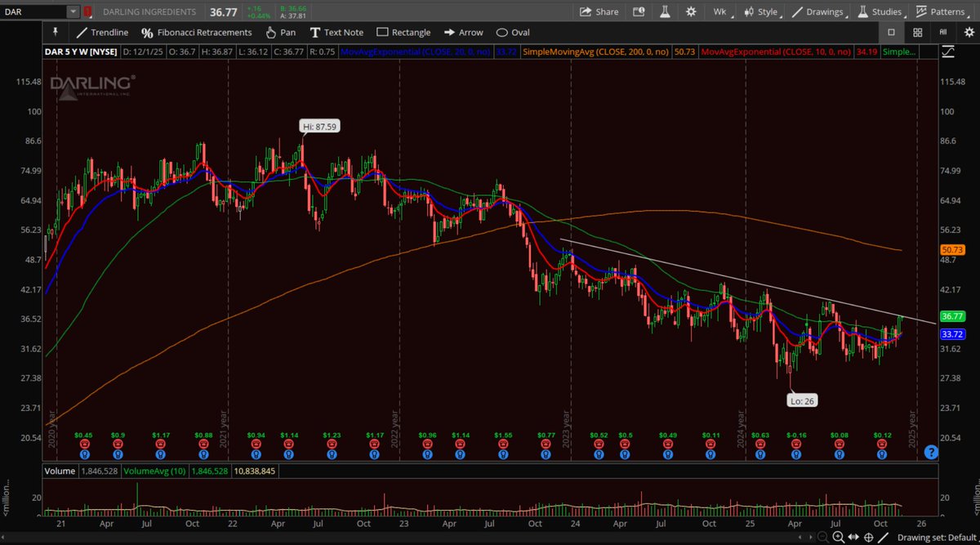Select the Fibonacci Retracements tool
This screenshot has height=545, width=980.
tap(196, 32)
